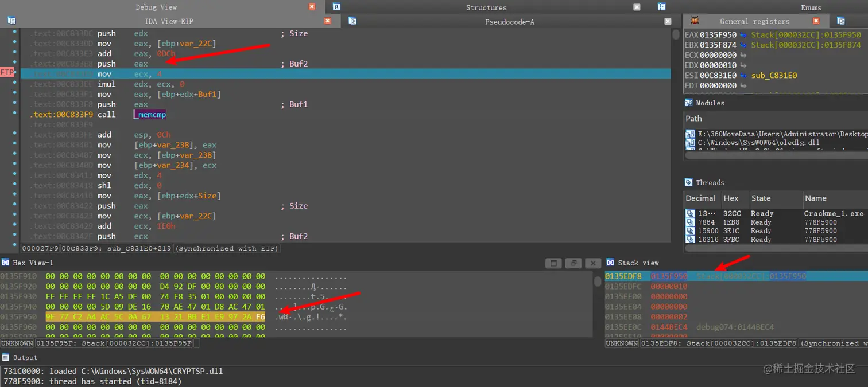Click the bug icon of General registers
Viewport: 868px width, 387px height.
(695, 21)
